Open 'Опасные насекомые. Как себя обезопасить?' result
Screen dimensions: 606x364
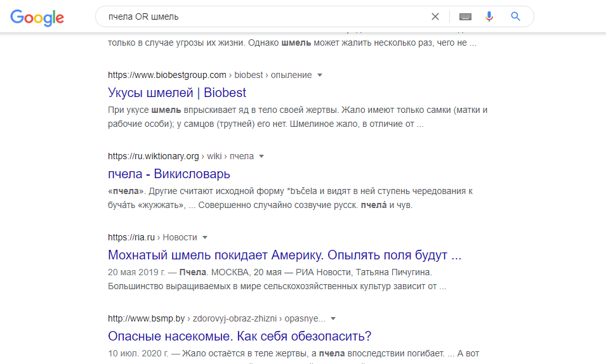[240, 336]
